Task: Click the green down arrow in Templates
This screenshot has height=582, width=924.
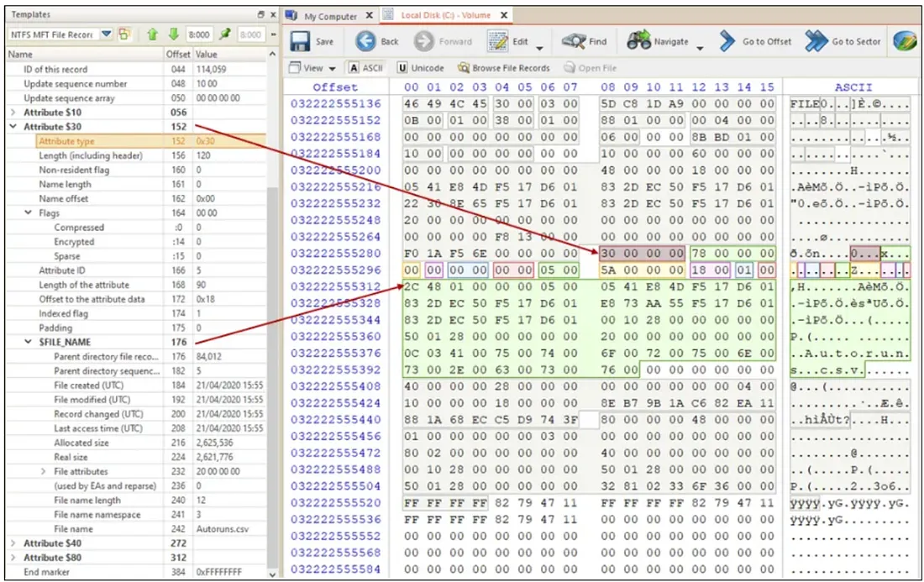Action: point(173,34)
